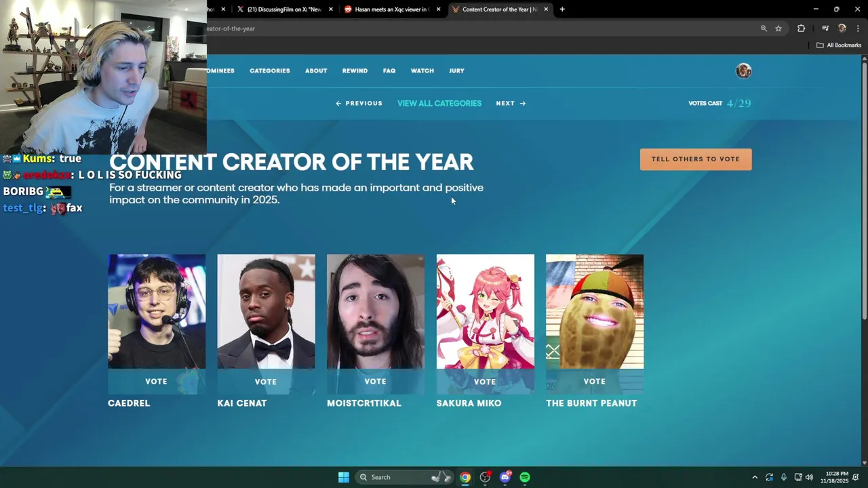Open Discord from the taskbar

point(505,477)
